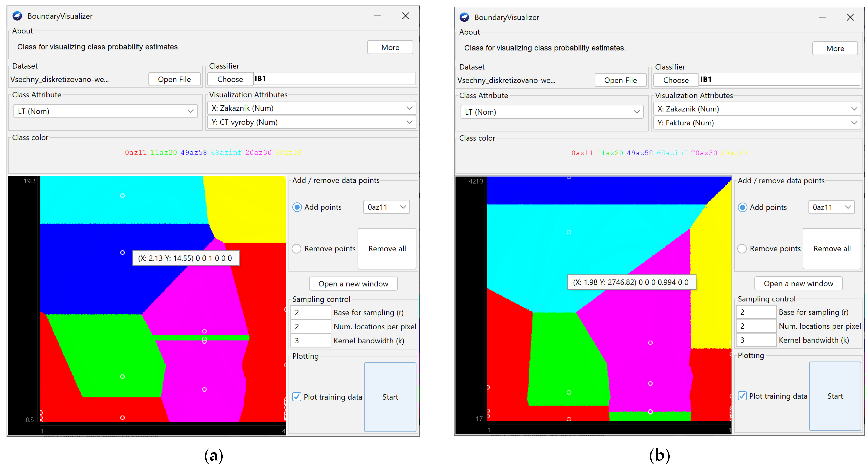Open LT (Nom) class attribute dropdown in left window
The image size is (868, 468).
click(190, 111)
